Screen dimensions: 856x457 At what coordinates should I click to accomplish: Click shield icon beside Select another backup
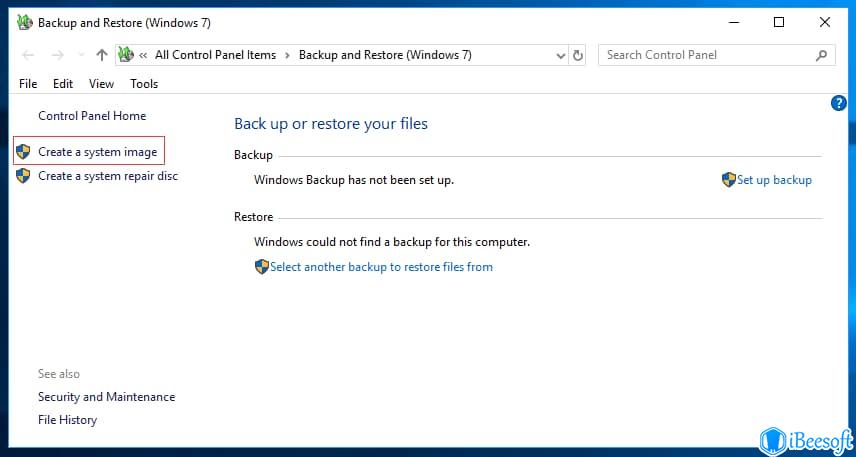(262, 267)
